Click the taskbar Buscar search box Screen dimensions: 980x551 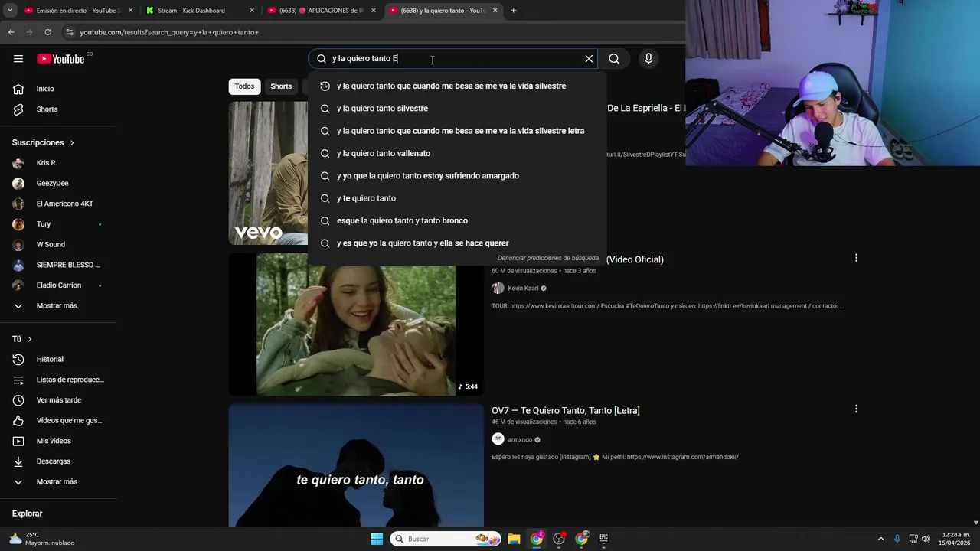tap(445, 539)
